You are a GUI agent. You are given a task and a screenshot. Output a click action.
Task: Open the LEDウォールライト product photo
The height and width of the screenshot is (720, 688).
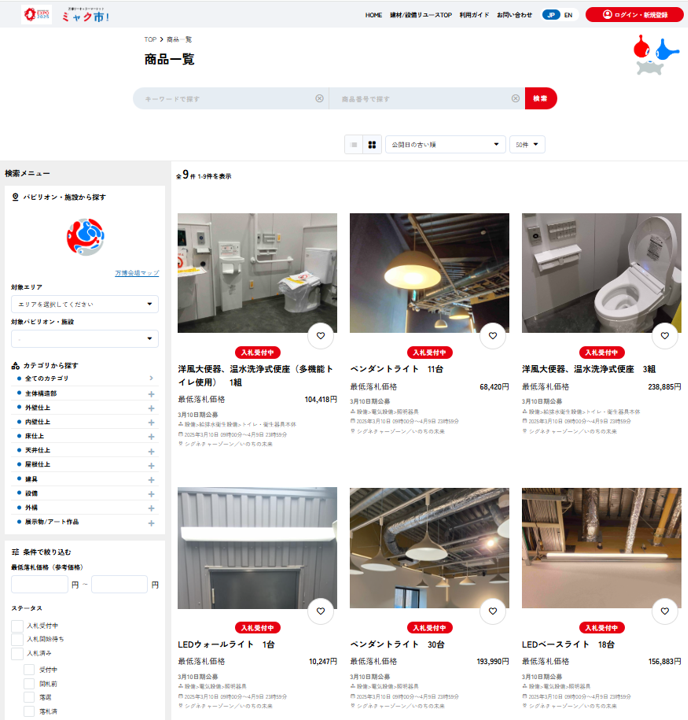257,548
